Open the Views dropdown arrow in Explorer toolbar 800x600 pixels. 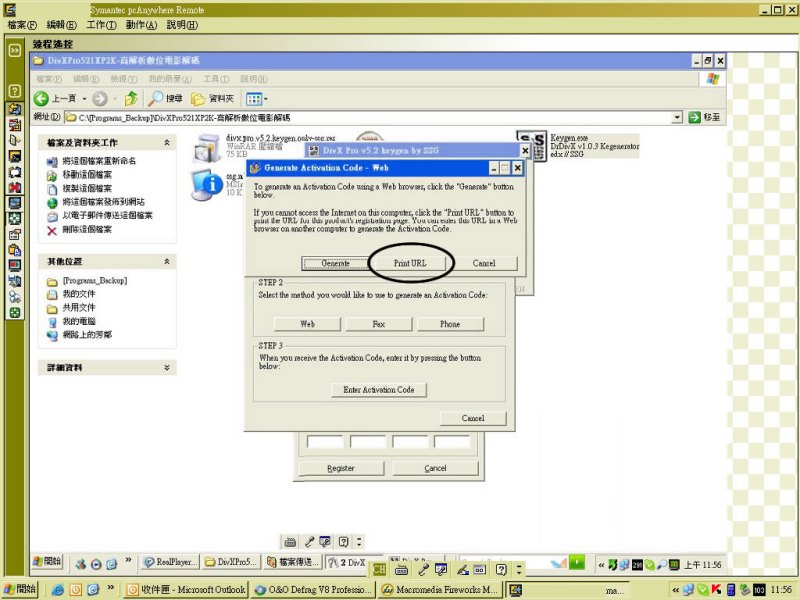click(265, 98)
